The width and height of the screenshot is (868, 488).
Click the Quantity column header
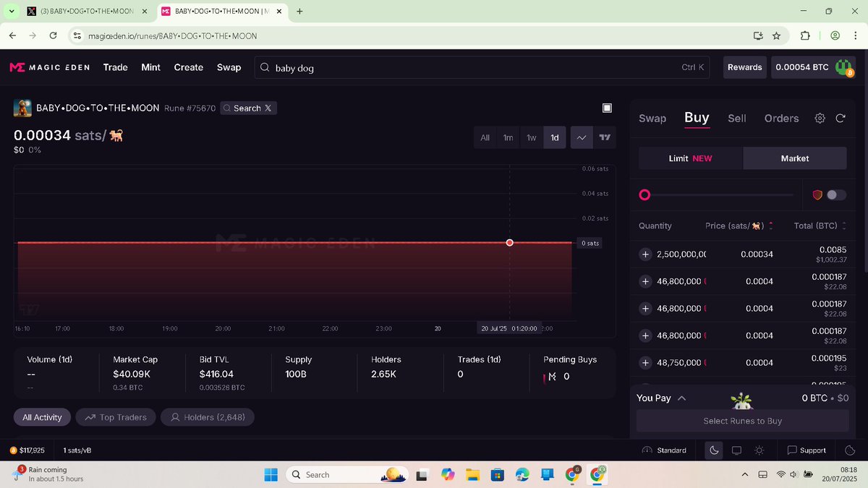click(x=655, y=226)
